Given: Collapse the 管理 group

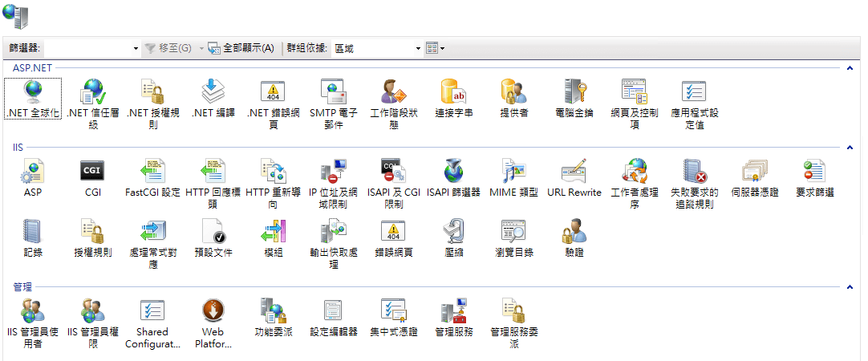Looking at the screenshot, I should pos(850,287).
